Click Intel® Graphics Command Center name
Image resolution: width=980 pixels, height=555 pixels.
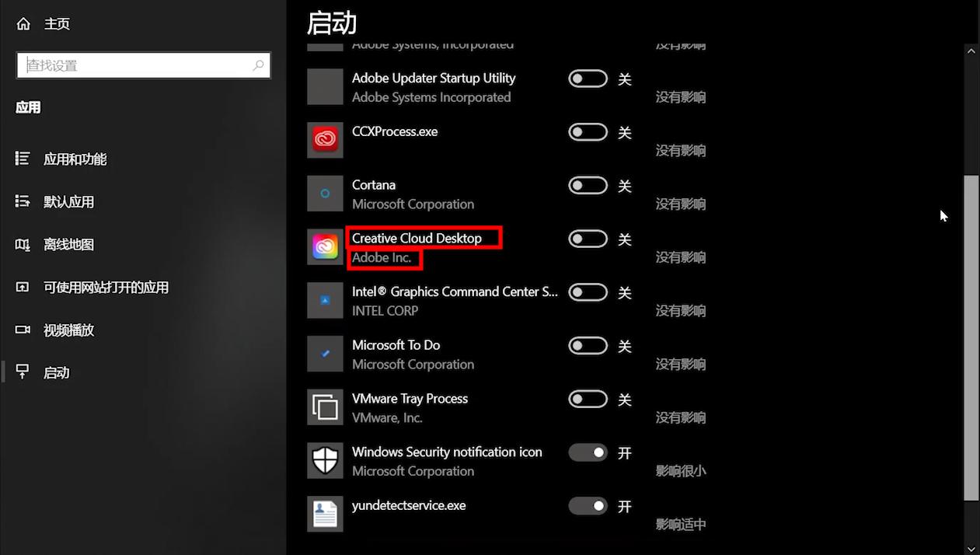tap(455, 291)
